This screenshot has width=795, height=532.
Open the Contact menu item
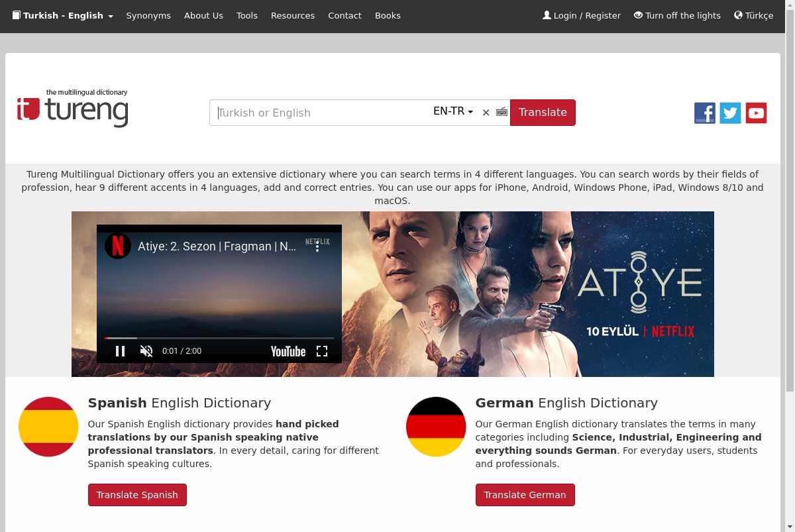coord(344,15)
